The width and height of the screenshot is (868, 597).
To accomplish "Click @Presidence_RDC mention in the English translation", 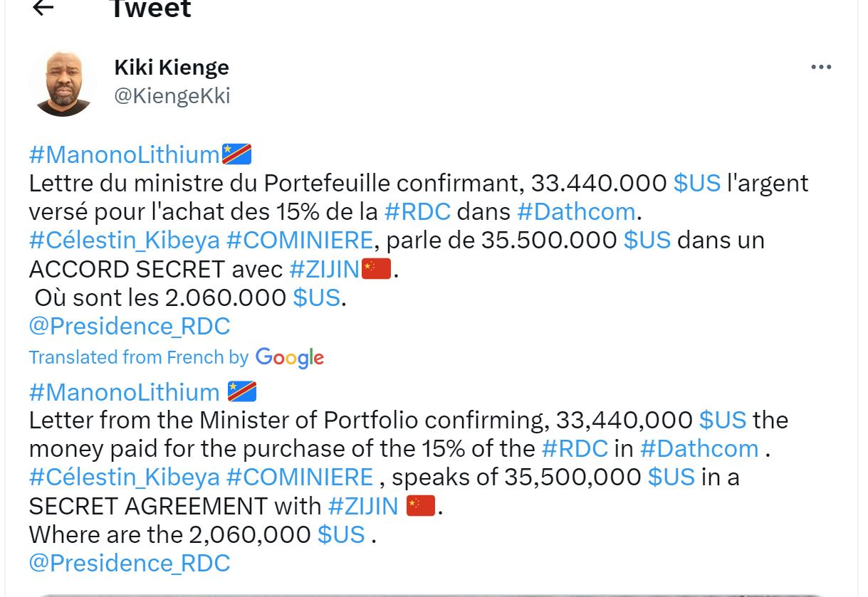I will [130, 563].
